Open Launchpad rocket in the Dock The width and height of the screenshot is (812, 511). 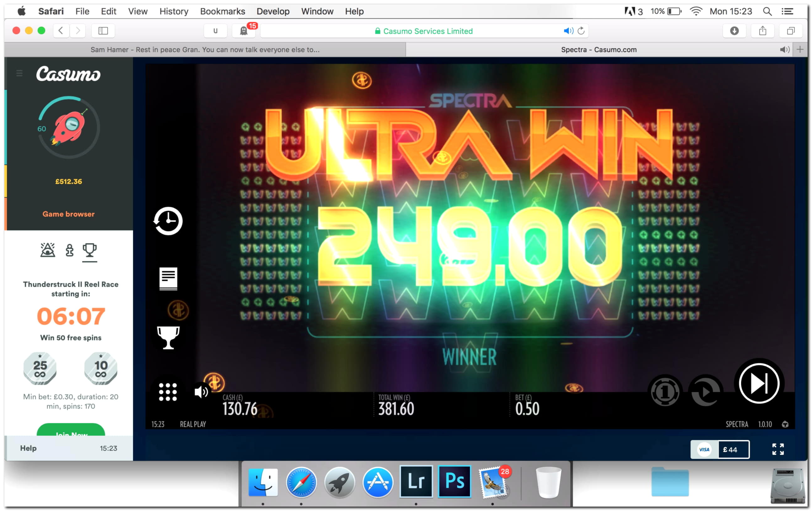pos(339,482)
